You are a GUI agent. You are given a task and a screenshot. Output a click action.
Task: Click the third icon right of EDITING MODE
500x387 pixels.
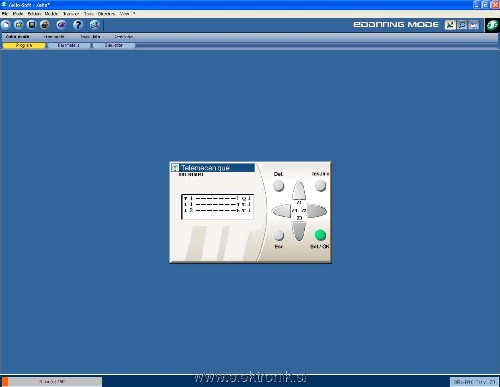click(474, 25)
